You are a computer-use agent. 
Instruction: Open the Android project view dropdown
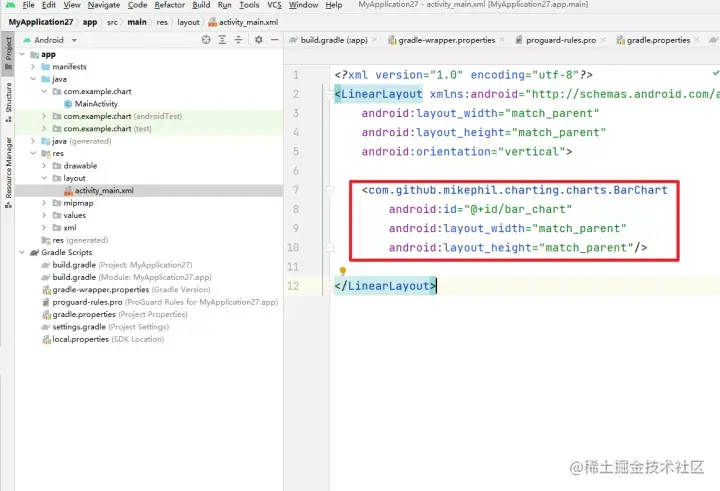(x=51, y=40)
